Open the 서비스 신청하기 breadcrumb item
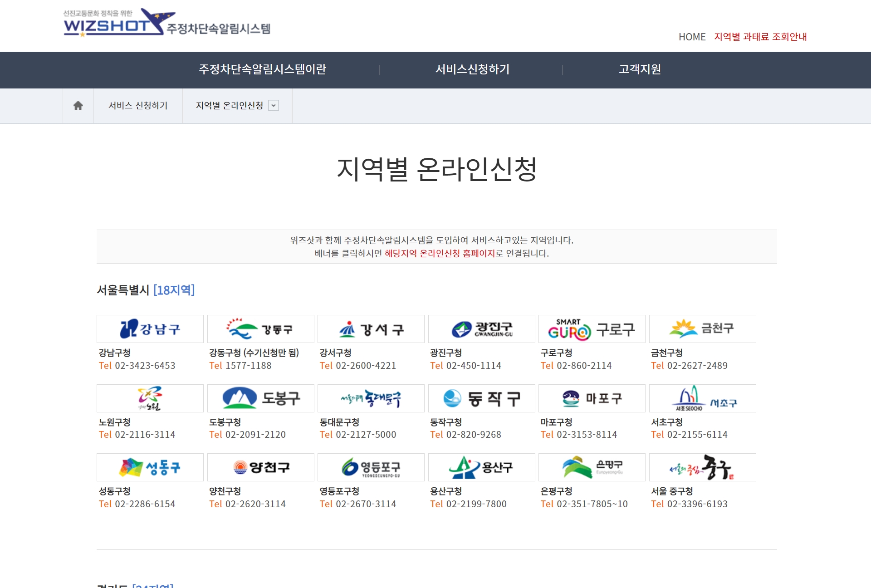The height and width of the screenshot is (588, 871). [x=138, y=106]
